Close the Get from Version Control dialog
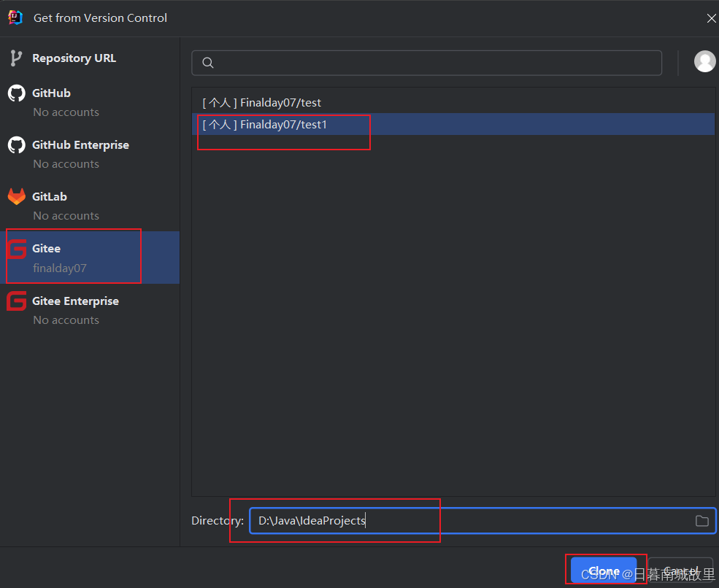719x588 pixels. click(x=711, y=18)
